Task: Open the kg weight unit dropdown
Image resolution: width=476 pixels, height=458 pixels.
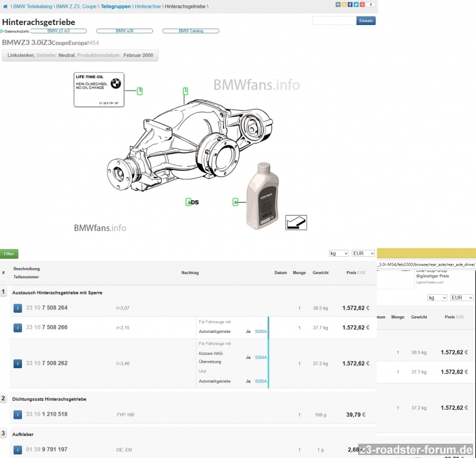Action: [338, 253]
